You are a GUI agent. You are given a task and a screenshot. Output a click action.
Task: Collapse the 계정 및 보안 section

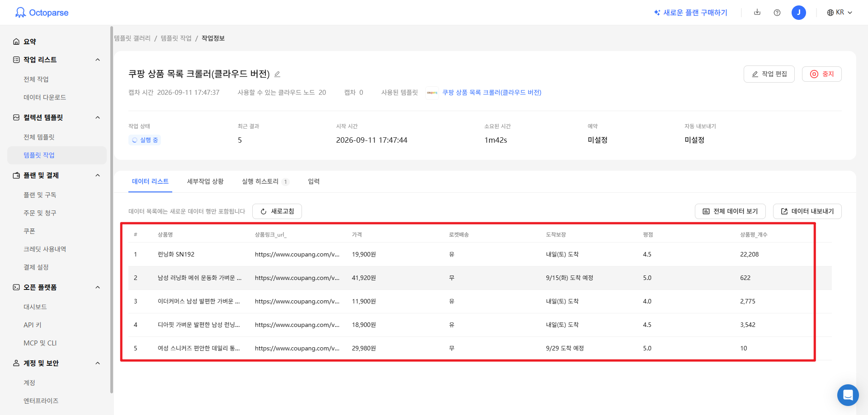pos(98,363)
